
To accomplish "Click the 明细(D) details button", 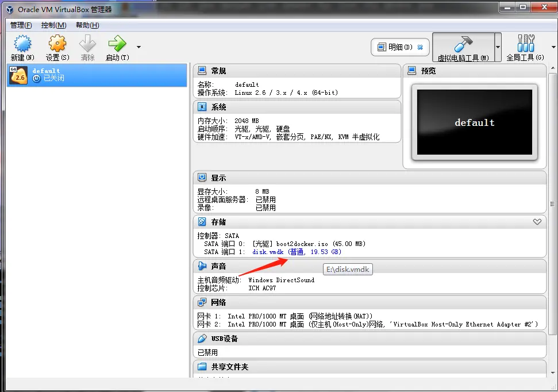I will [400, 47].
